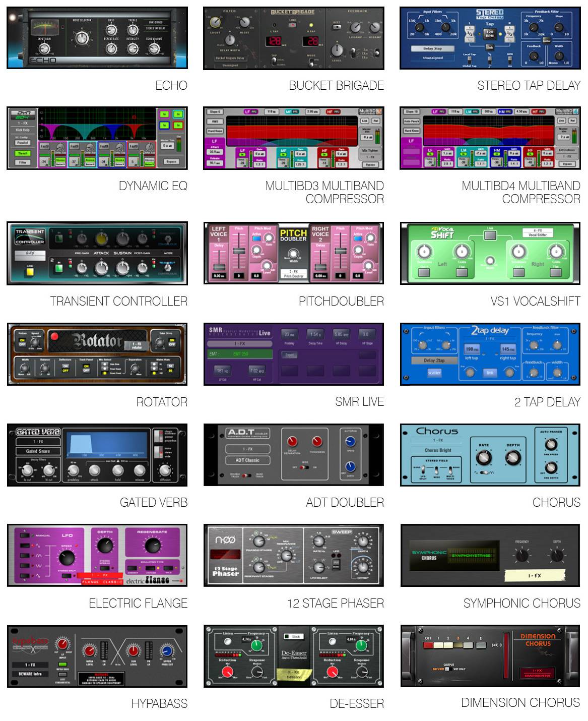Open the Chorus Bright preset on Chorus
This screenshot has width=588, height=721.
pos(437,450)
